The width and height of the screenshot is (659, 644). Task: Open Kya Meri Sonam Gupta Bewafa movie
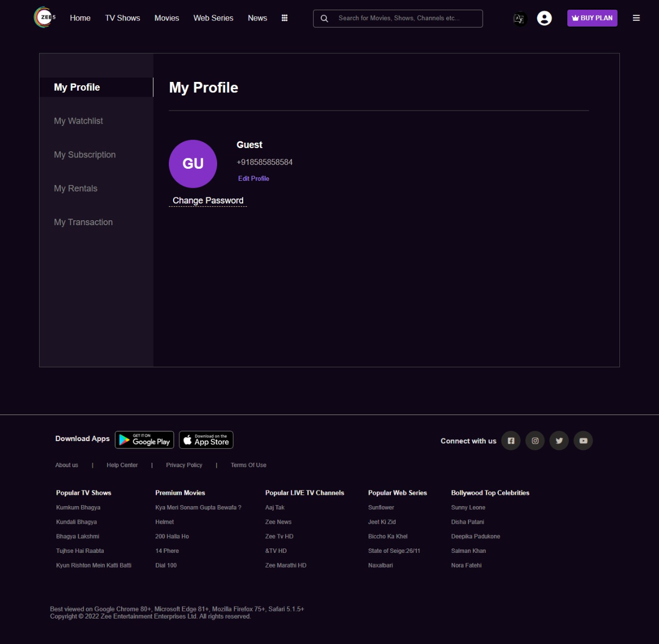click(x=198, y=507)
